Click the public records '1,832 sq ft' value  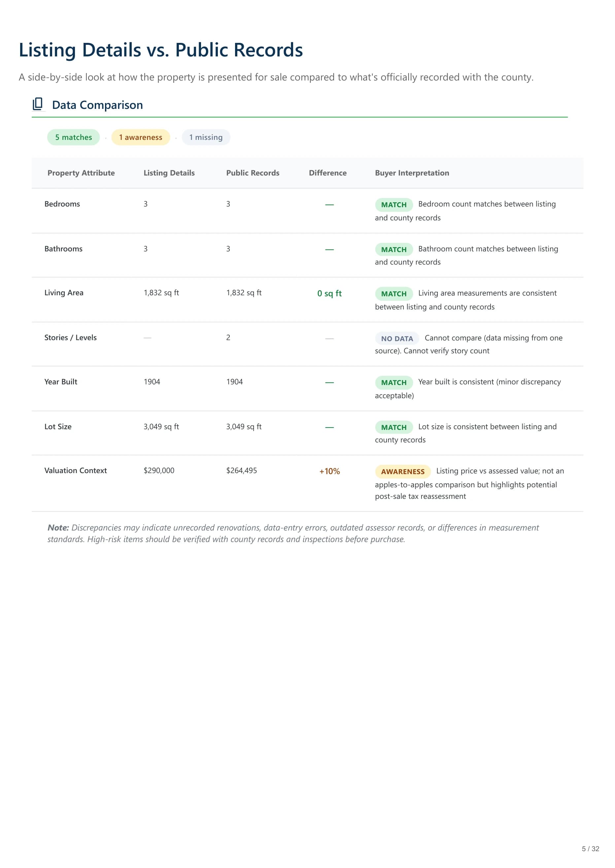[244, 293]
